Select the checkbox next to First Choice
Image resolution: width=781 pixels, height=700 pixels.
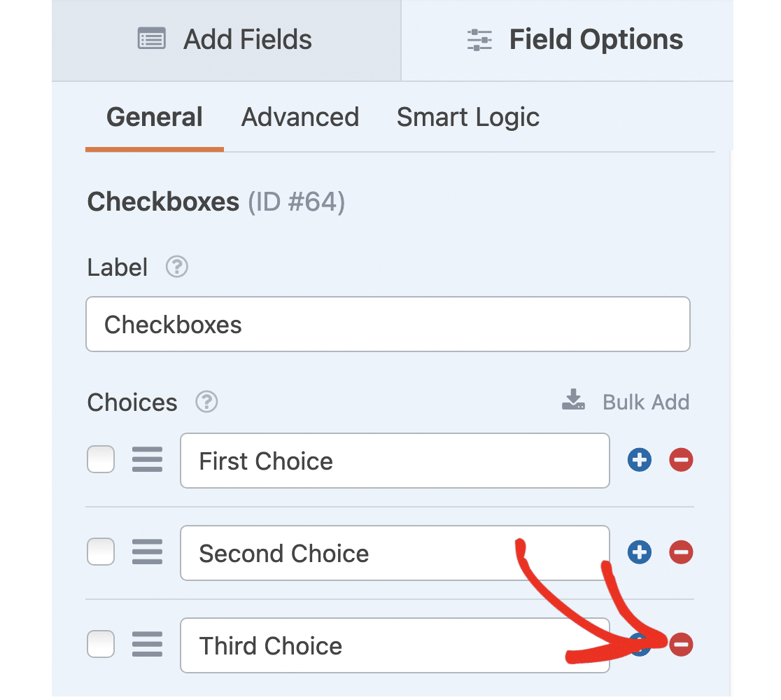[x=100, y=460]
